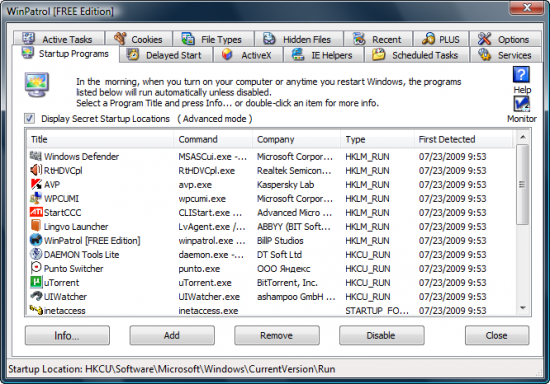Sort by the Type column header

[x=377, y=139]
